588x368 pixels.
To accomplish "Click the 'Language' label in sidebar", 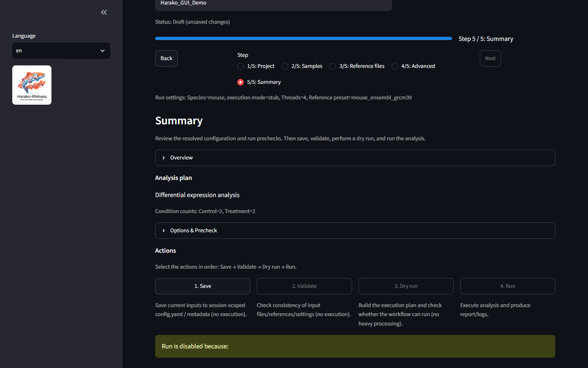I will (x=24, y=36).
